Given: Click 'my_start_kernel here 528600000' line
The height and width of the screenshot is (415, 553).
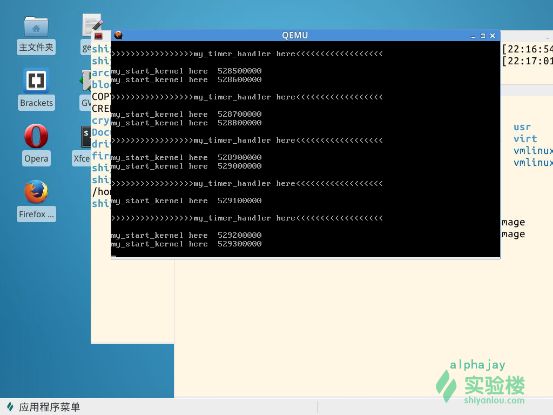Looking at the screenshot, I should (187, 80).
